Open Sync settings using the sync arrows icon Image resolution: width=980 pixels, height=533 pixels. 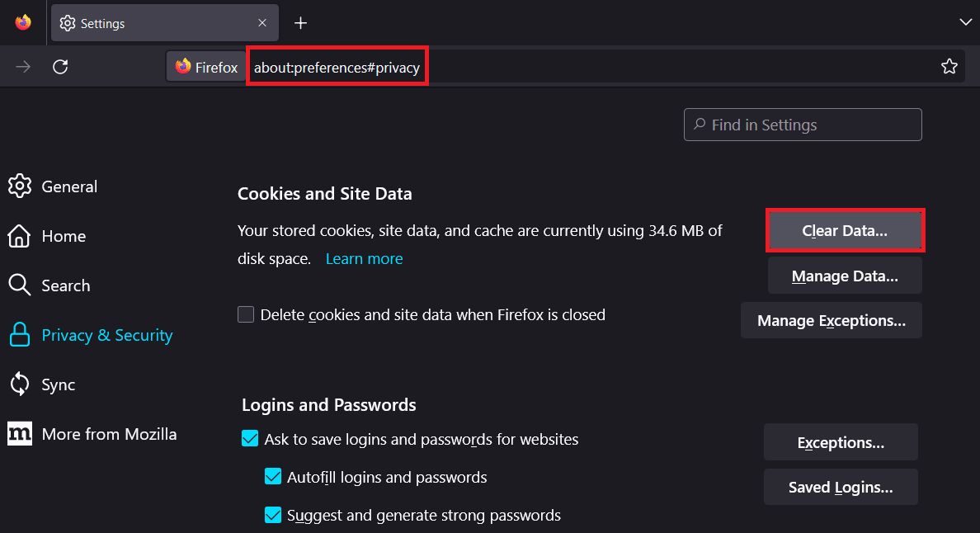point(20,384)
